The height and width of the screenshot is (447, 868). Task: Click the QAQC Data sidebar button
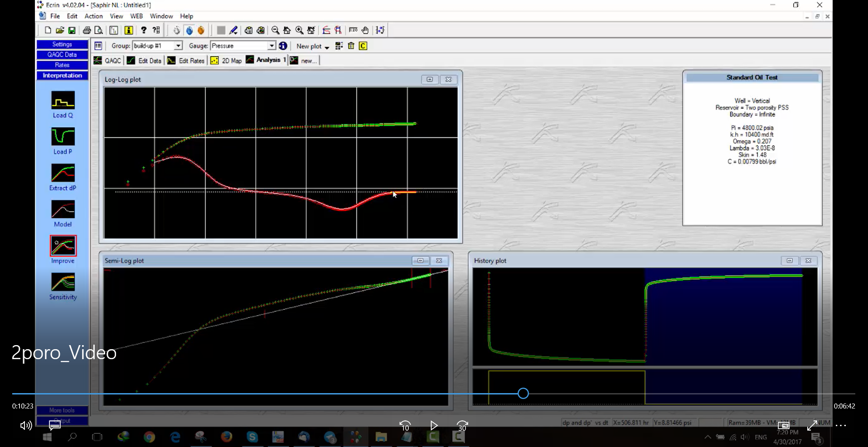[x=62, y=54]
